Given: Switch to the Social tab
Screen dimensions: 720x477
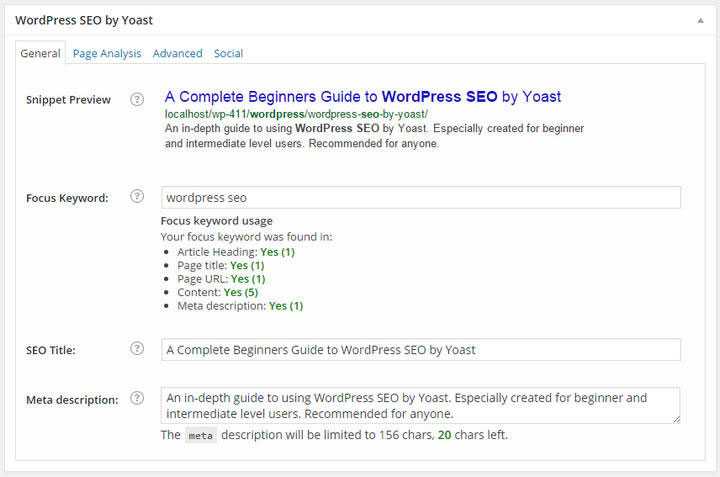Looking at the screenshot, I should (x=228, y=54).
